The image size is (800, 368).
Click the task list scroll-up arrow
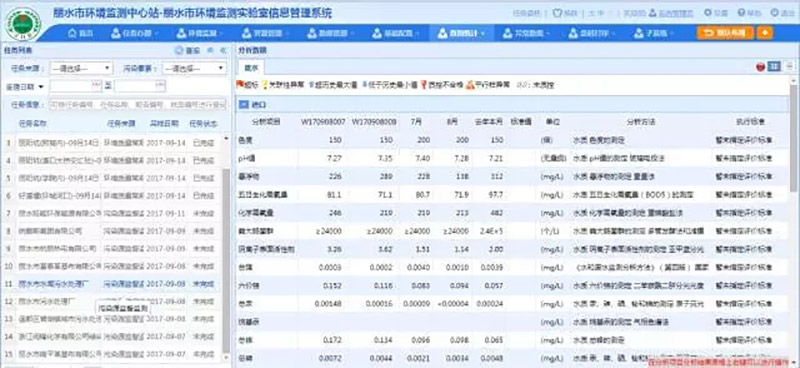pyautogui.click(x=227, y=138)
